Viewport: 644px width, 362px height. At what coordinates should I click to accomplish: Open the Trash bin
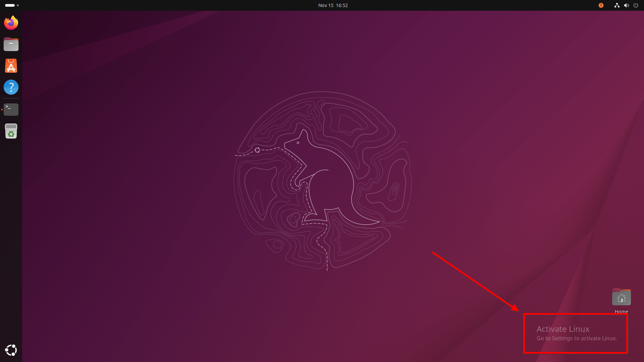click(x=11, y=131)
